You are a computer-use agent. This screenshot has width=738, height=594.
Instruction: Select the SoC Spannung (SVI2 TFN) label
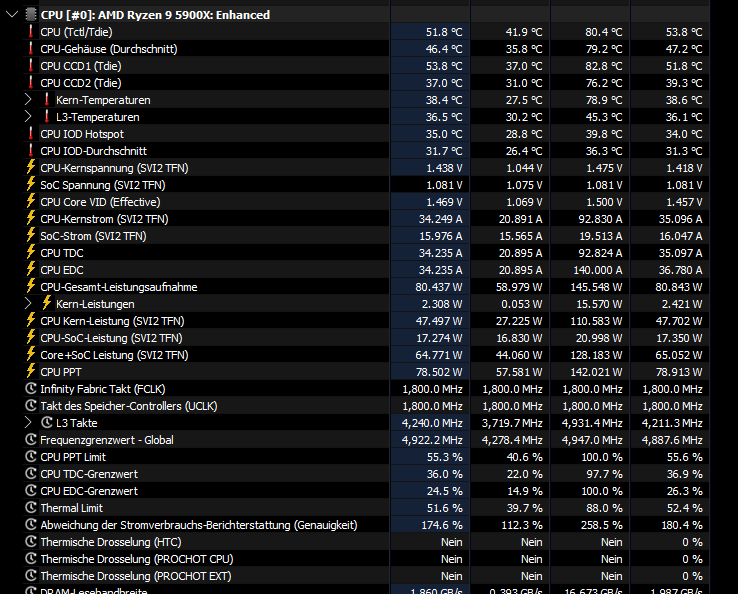[x=103, y=185]
